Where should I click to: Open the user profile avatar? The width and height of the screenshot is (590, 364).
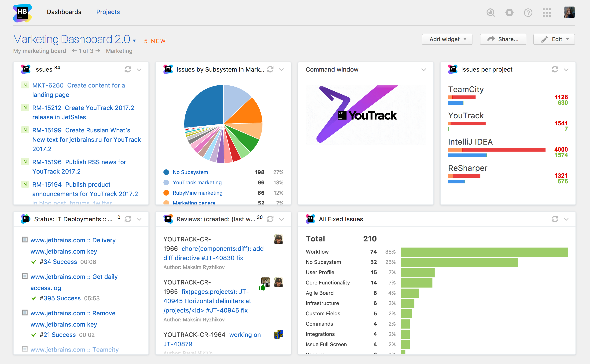click(x=569, y=12)
